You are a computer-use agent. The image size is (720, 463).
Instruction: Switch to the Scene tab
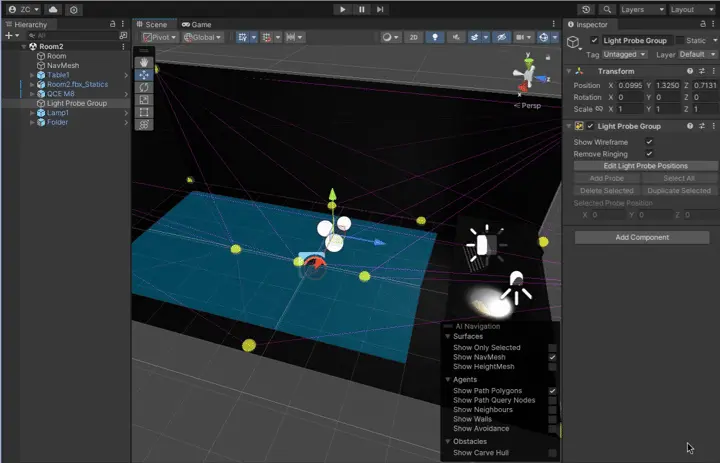point(155,24)
